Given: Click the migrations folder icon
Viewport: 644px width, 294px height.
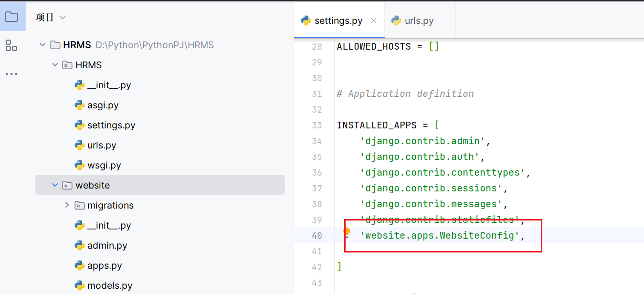Looking at the screenshot, I should tap(80, 205).
